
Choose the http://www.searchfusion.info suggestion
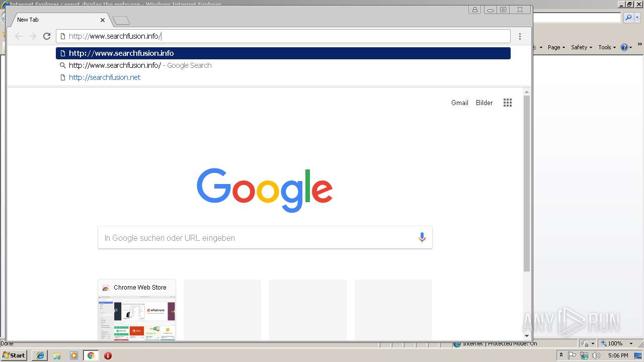click(x=283, y=53)
